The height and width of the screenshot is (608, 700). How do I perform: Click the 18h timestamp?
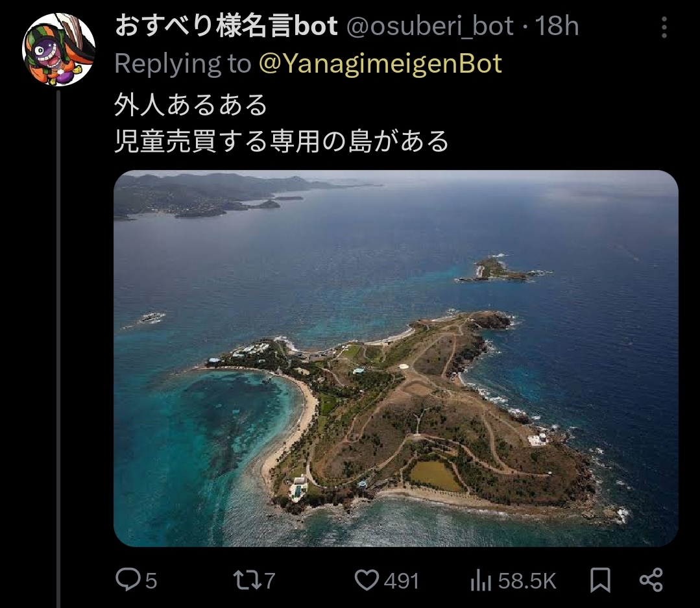(x=557, y=27)
